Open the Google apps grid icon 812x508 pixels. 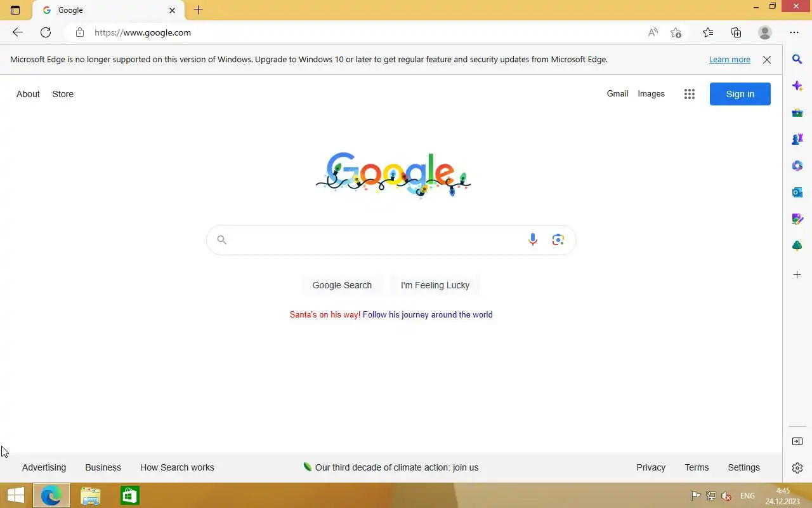pos(690,94)
